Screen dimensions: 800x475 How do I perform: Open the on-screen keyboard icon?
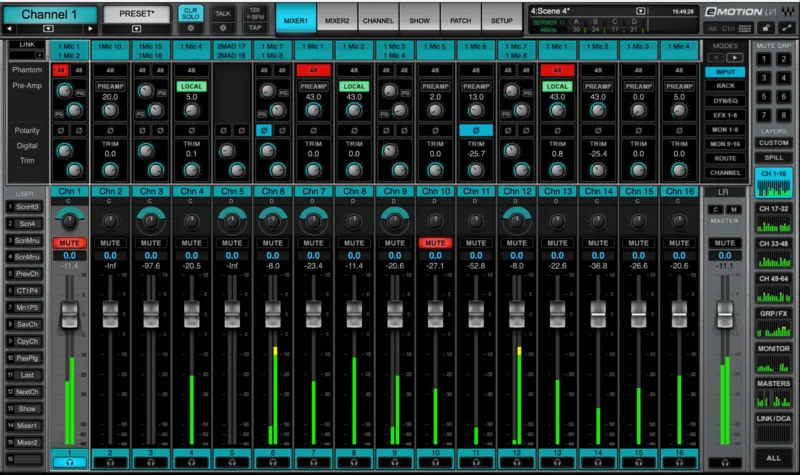click(x=745, y=29)
